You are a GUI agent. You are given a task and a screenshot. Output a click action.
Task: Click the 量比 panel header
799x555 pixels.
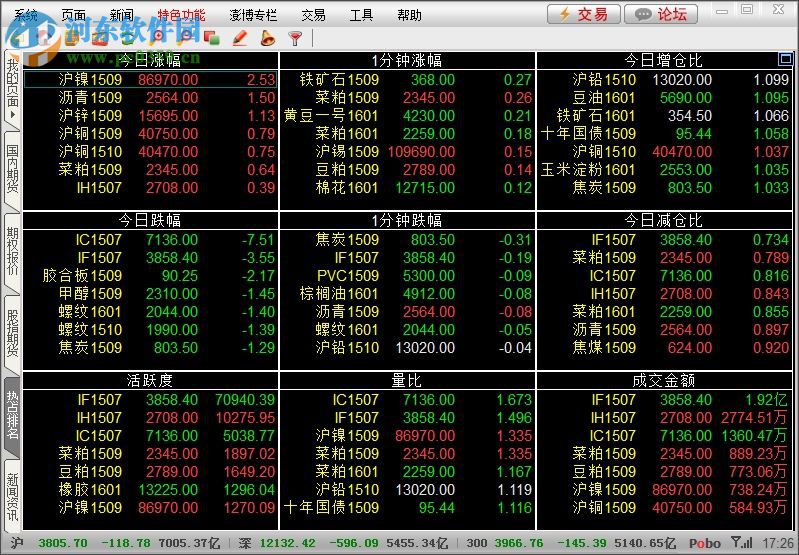coord(407,380)
